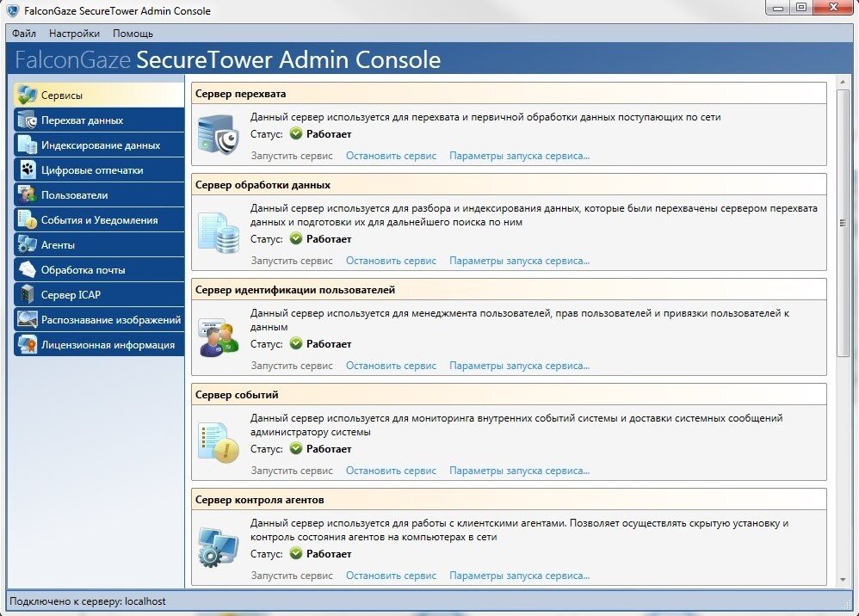Click the Сервер обработки данных database icon

[x=219, y=233]
